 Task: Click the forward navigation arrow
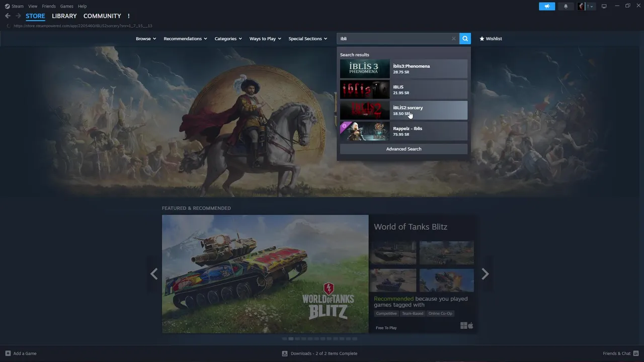pos(18,16)
